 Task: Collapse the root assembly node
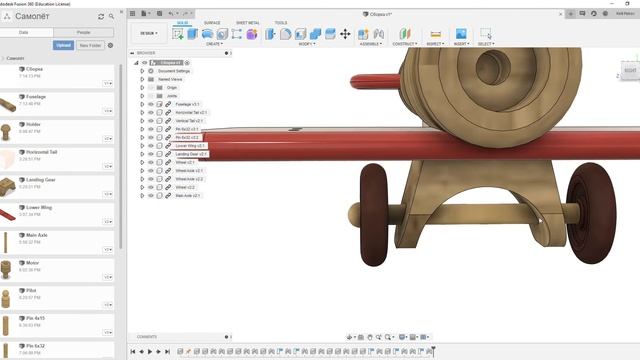[136, 63]
